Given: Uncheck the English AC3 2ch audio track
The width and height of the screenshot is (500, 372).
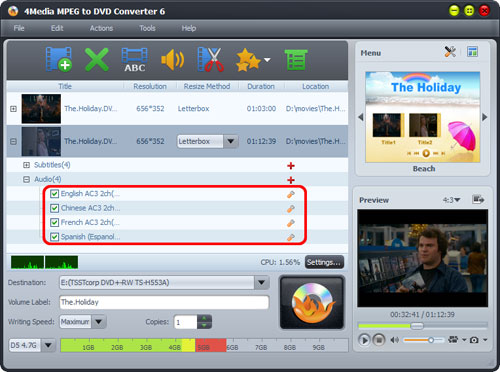Looking at the screenshot, I should tap(54, 194).
